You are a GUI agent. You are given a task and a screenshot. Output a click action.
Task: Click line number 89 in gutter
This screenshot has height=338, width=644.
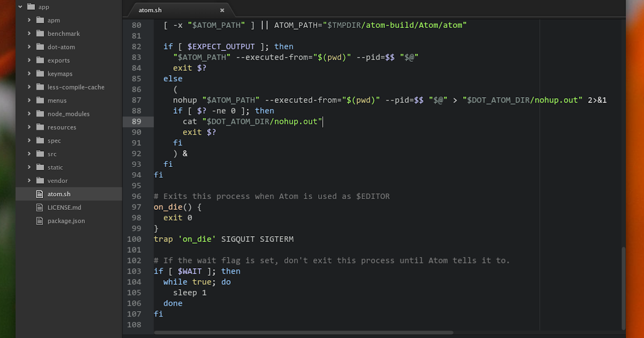coord(136,121)
